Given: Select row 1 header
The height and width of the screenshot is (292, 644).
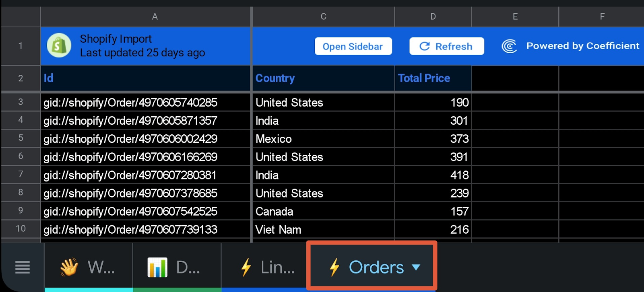Looking at the screenshot, I should [21, 46].
